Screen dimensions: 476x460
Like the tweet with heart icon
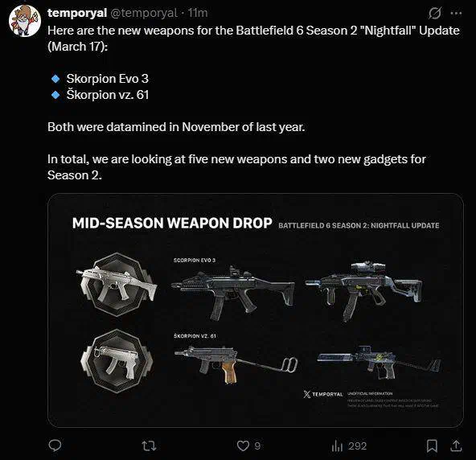point(243,446)
